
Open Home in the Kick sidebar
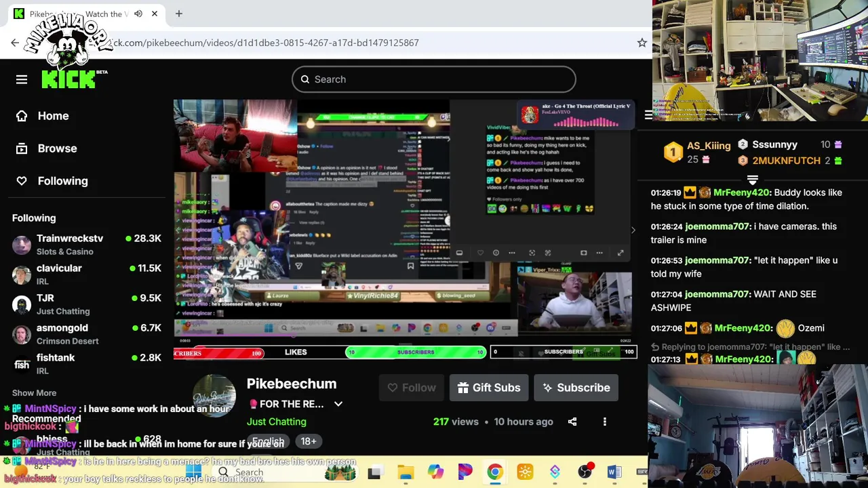pos(53,116)
